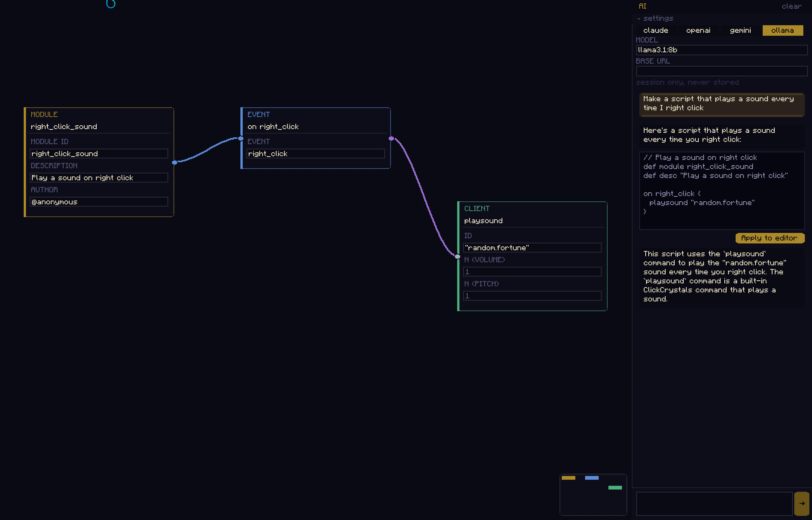812x520 pixels.
Task: Select the openai provider tab
Action: pos(698,30)
